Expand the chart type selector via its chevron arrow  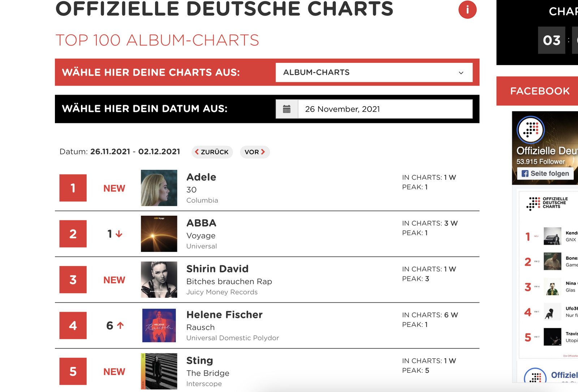pyautogui.click(x=461, y=73)
